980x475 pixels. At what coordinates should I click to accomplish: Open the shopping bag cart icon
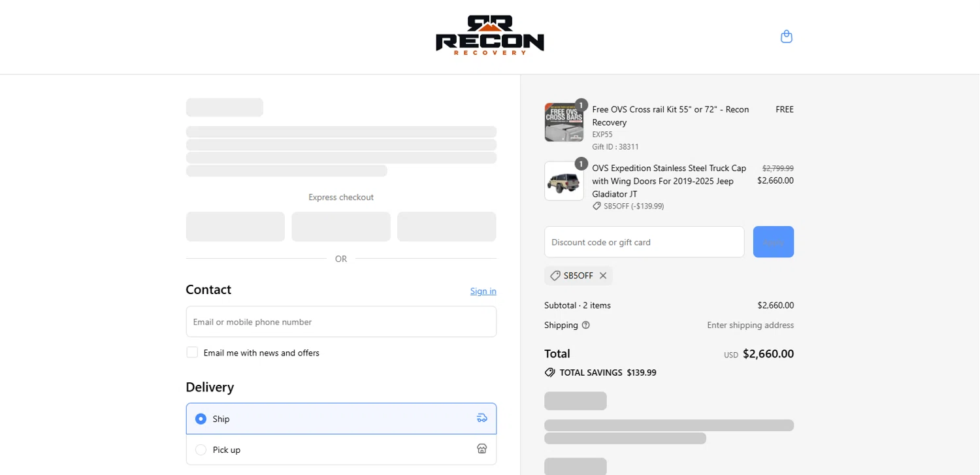click(787, 37)
